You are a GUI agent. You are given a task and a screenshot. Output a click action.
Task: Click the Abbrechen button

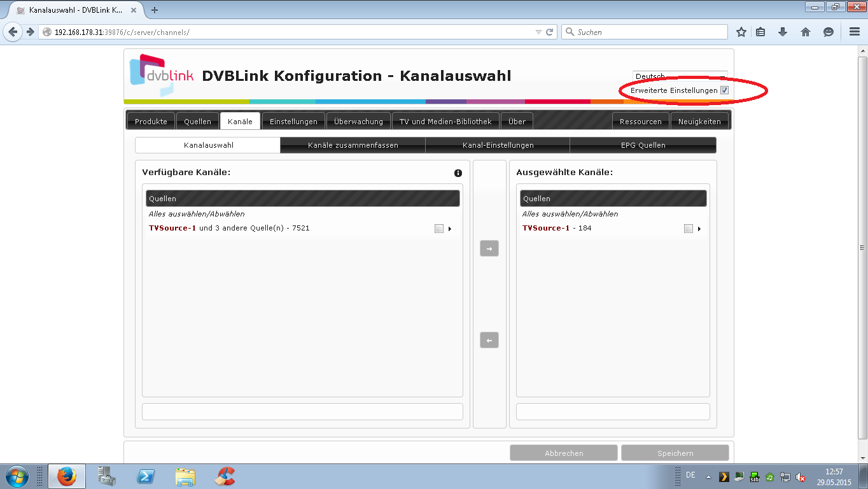coord(564,453)
